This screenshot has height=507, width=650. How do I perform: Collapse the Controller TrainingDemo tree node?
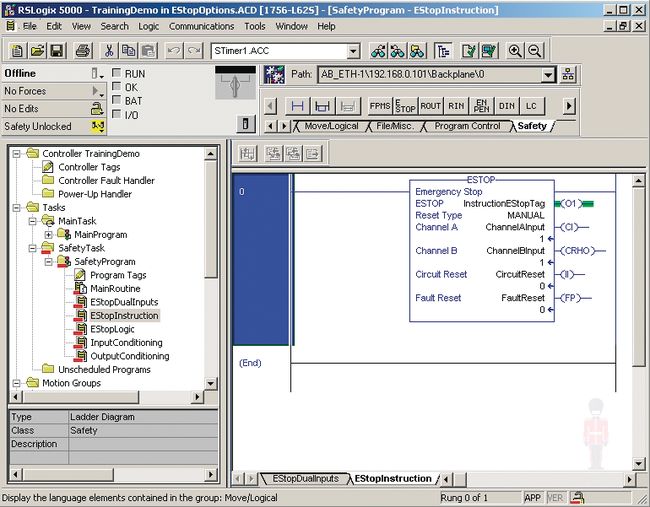click(16, 154)
